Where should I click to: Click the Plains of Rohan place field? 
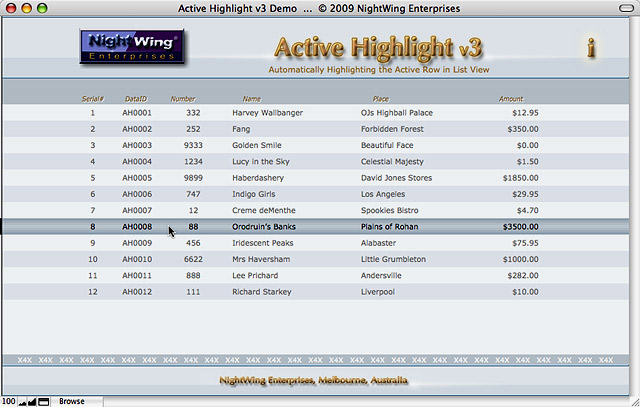(x=389, y=227)
